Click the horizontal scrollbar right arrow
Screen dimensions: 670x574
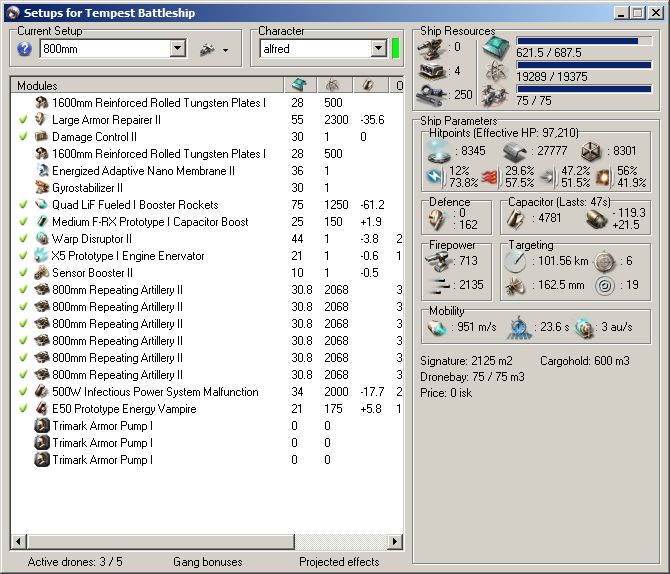(395, 542)
